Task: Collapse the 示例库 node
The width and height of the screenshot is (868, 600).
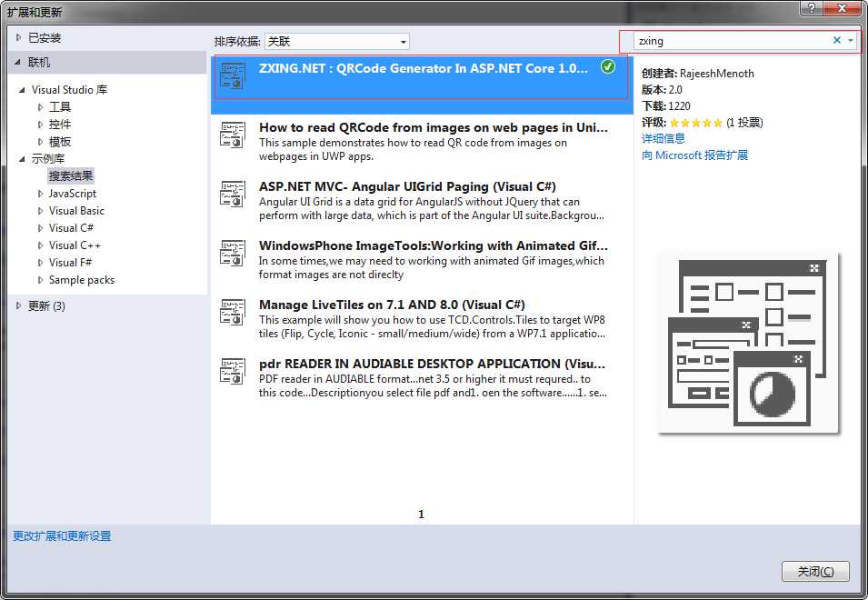Action: (22, 159)
